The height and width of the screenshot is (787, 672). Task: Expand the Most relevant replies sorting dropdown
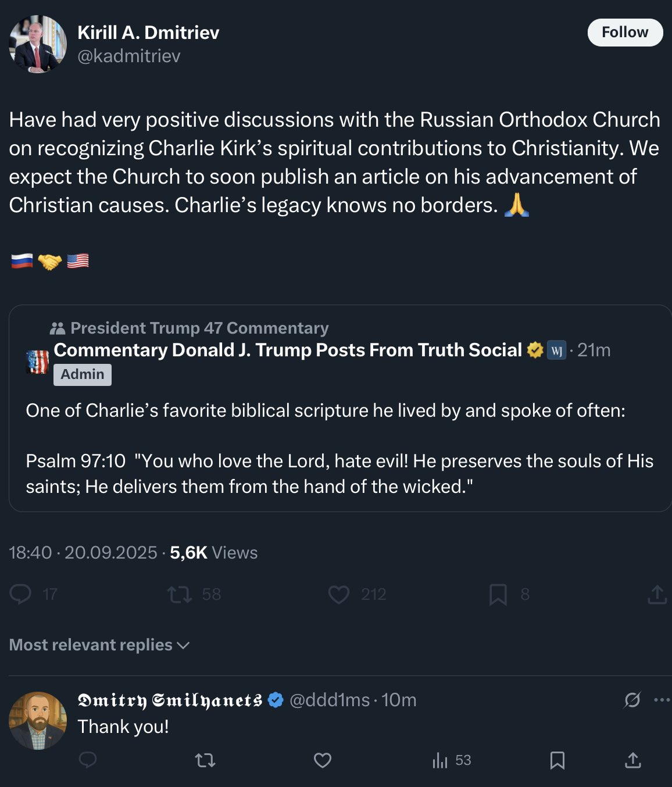tap(99, 645)
